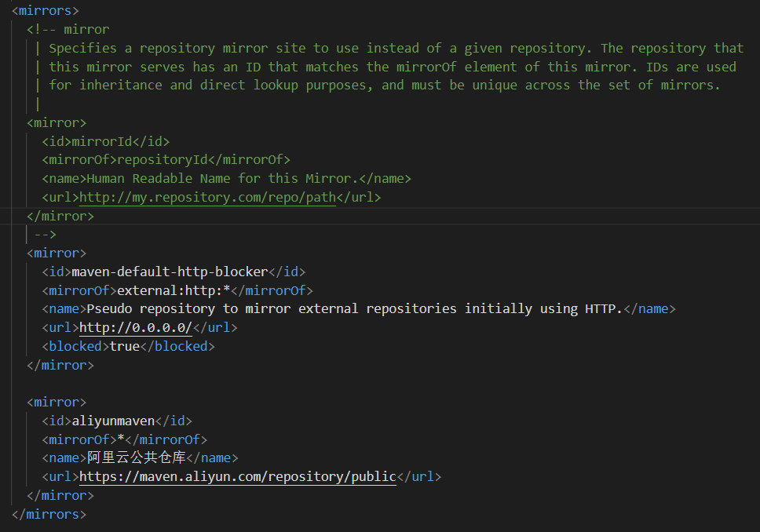Place cursor on aliyunmaven id text
The image size is (760, 532).
[x=113, y=421]
